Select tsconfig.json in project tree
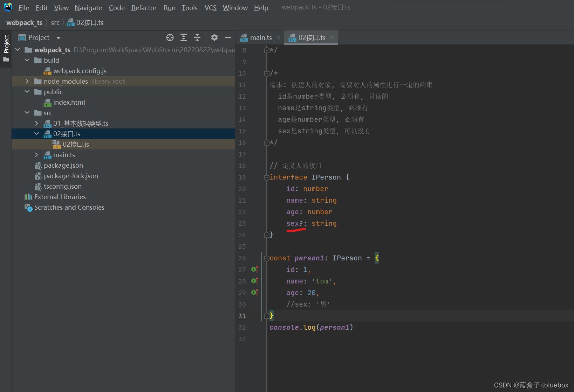The image size is (574, 392). (x=62, y=186)
